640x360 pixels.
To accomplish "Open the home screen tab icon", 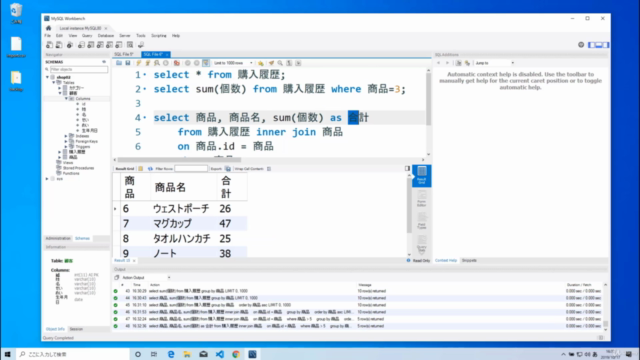I will [49, 28].
